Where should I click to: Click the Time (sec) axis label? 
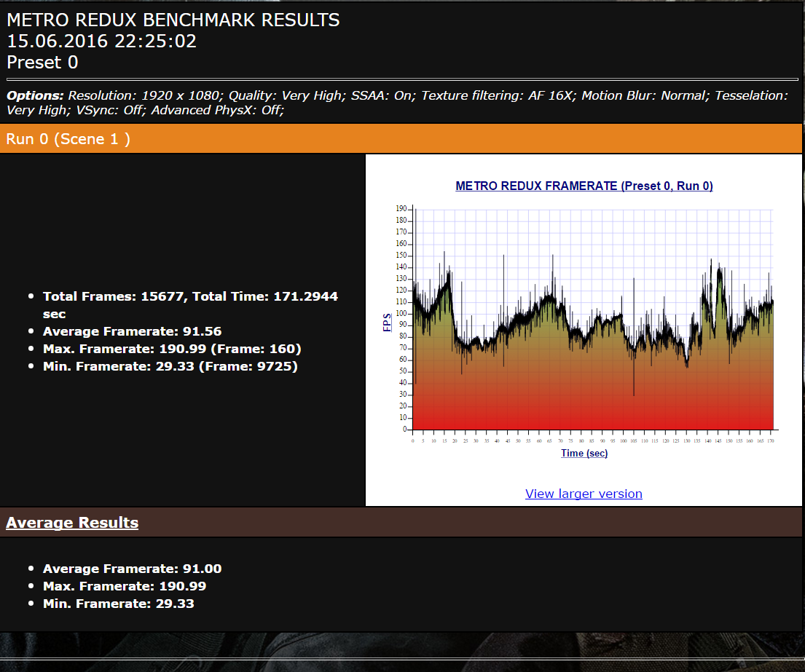pyautogui.click(x=584, y=453)
